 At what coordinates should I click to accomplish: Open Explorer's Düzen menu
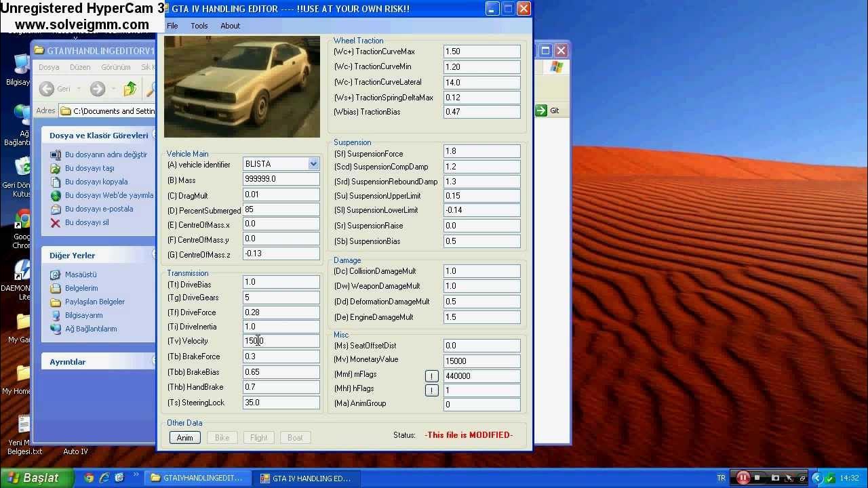point(80,67)
